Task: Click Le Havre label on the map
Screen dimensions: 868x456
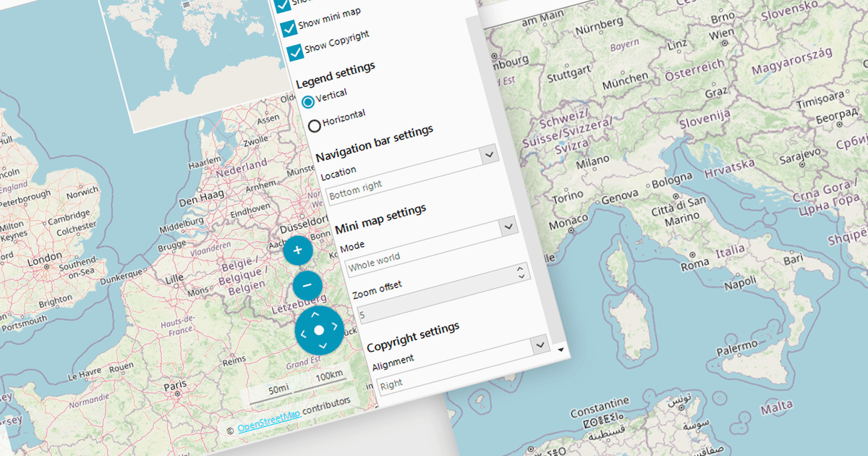Action: [85, 375]
